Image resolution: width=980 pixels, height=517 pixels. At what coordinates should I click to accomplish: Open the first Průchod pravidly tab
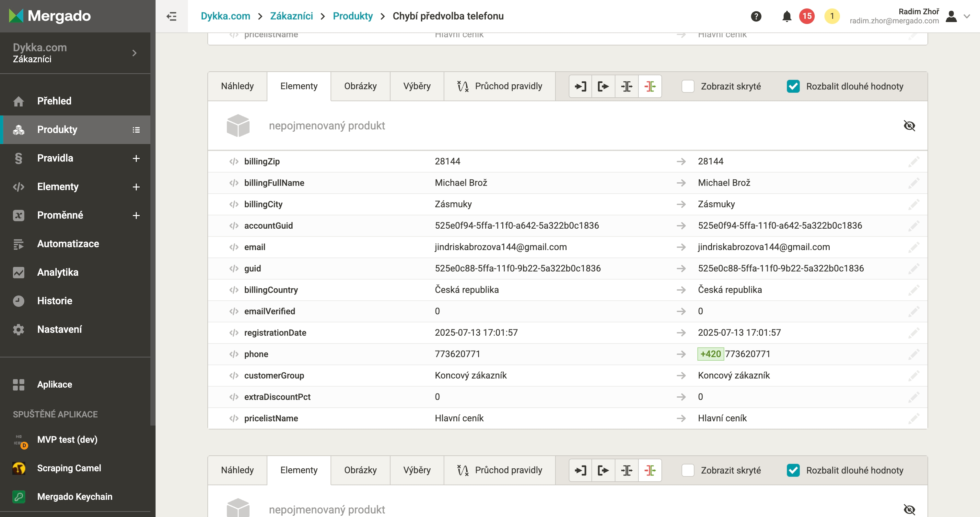499,86
